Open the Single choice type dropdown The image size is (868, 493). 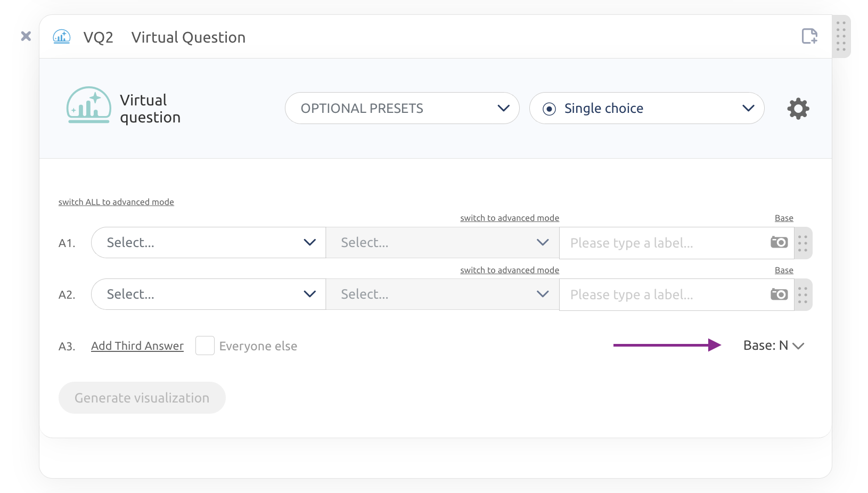647,108
